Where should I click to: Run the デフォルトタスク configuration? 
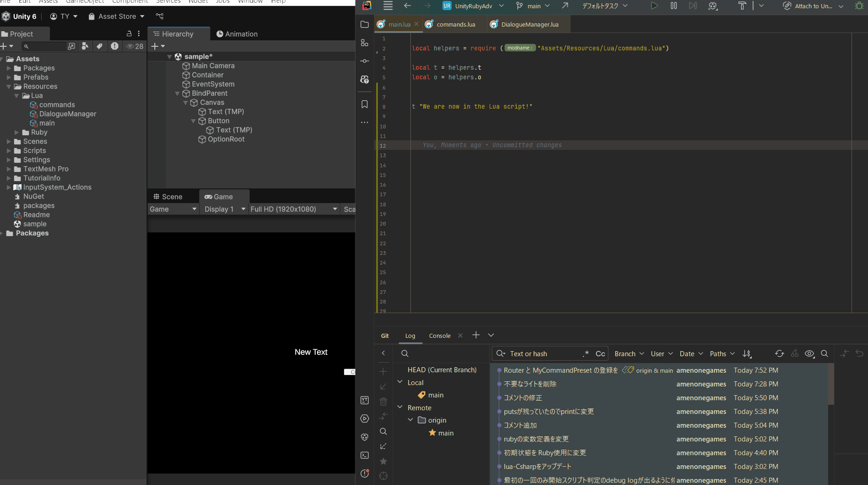(x=654, y=6)
